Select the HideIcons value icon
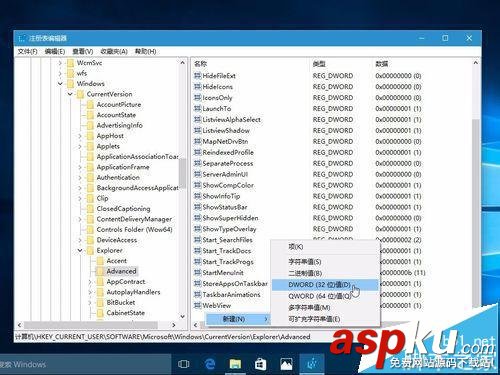Screen dimensions: 500x375 198,87
